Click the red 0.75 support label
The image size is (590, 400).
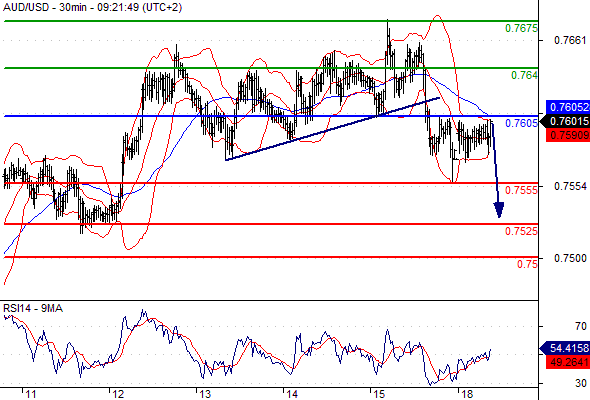click(x=527, y=264)
